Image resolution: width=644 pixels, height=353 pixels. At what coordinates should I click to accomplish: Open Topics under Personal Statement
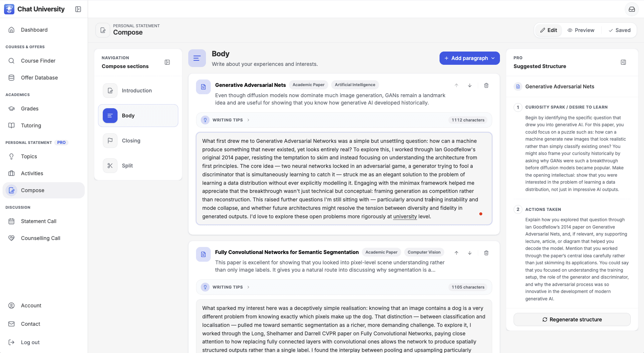point(44,156)
